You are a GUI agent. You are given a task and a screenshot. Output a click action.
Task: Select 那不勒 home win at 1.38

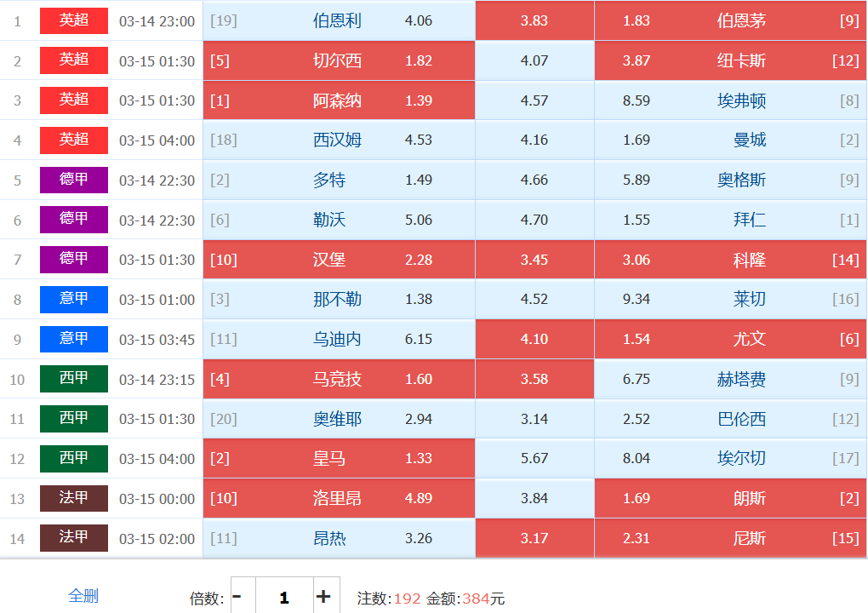click(x=339, y=300)
